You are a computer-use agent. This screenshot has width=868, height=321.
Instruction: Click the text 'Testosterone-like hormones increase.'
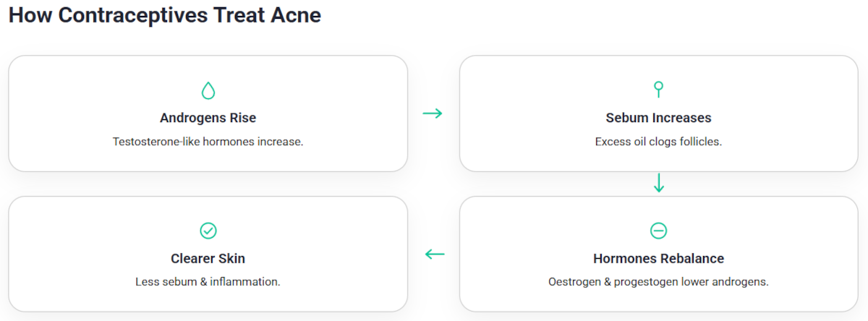(x=208, y=142)
